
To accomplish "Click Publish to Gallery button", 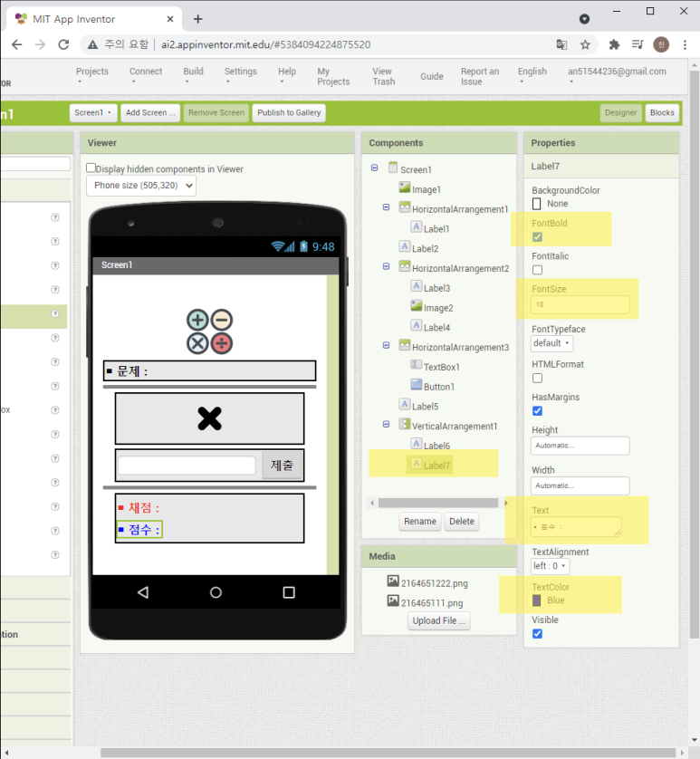I will [289, 113].
